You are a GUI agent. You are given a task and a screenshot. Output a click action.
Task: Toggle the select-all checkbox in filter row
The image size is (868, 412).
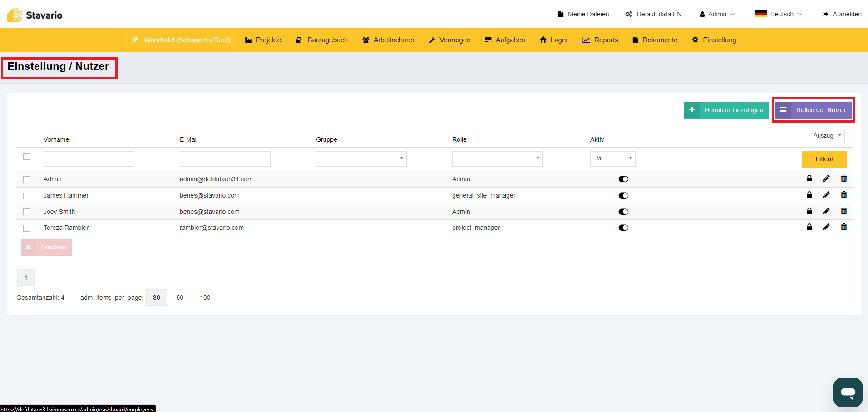pyautogui.click(x=27, y=157)
